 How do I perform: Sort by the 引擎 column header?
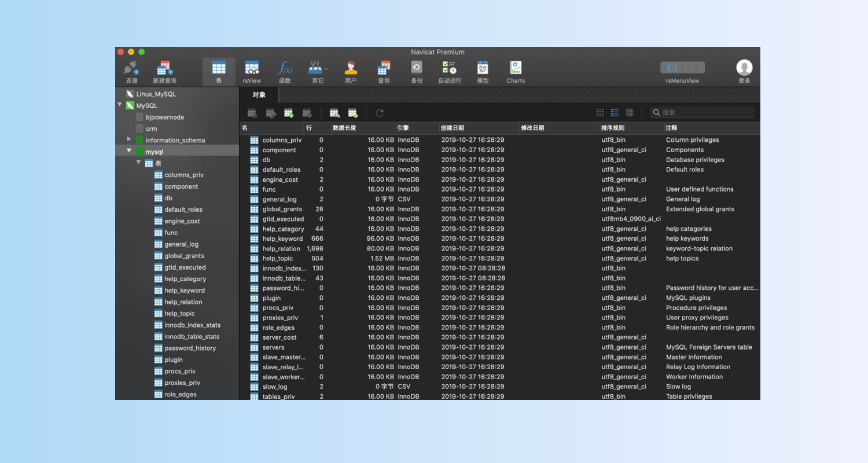pos(417,128)
